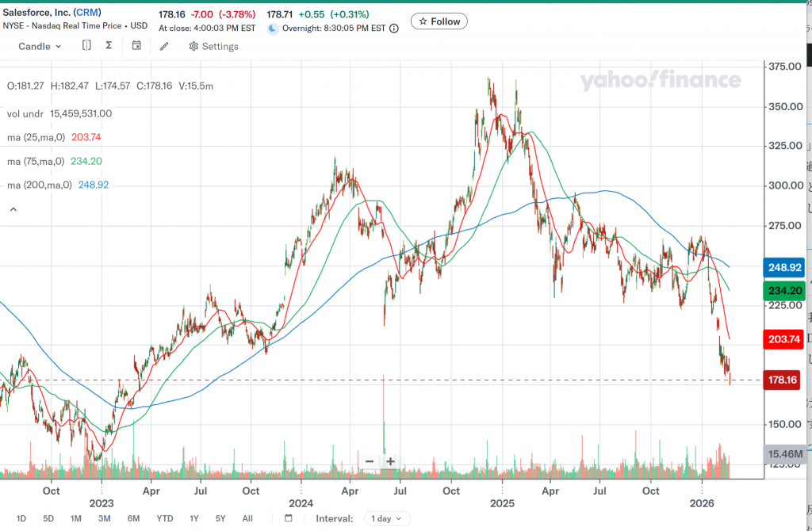812x531 pixels.
Task: Open chart Settings with gear icon
Action: click(213, 46)
